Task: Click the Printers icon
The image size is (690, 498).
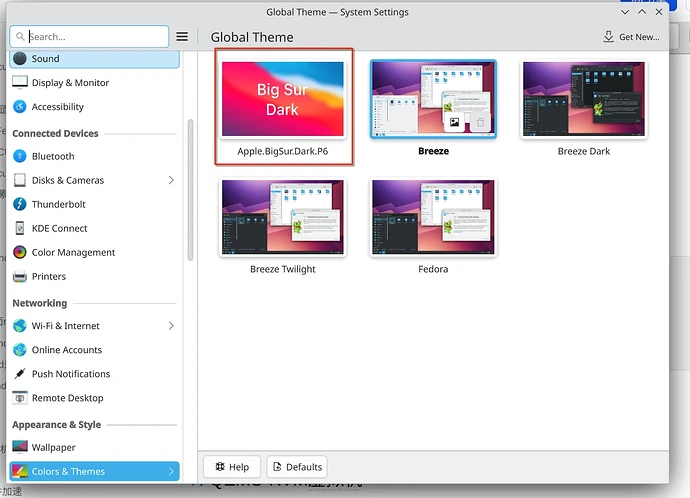Action: (x=20, y=277)
